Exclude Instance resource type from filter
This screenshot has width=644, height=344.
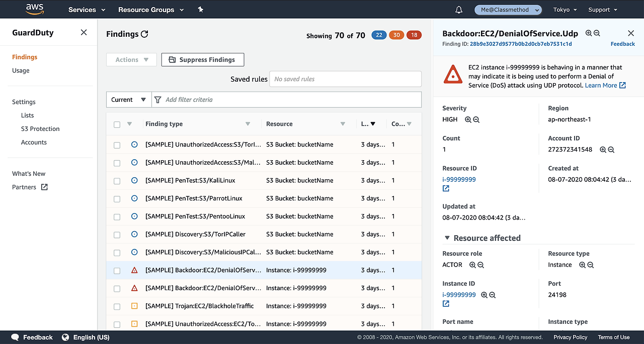coord(590,265)
